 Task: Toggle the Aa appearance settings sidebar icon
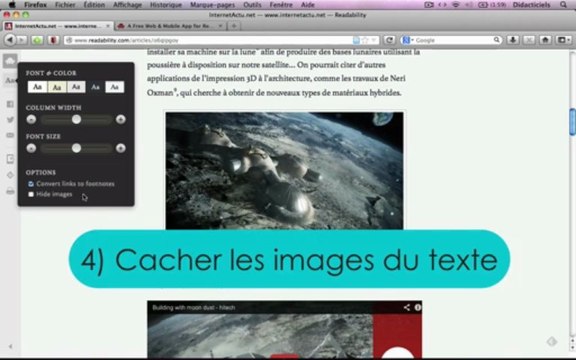click(x=10, y=80)
